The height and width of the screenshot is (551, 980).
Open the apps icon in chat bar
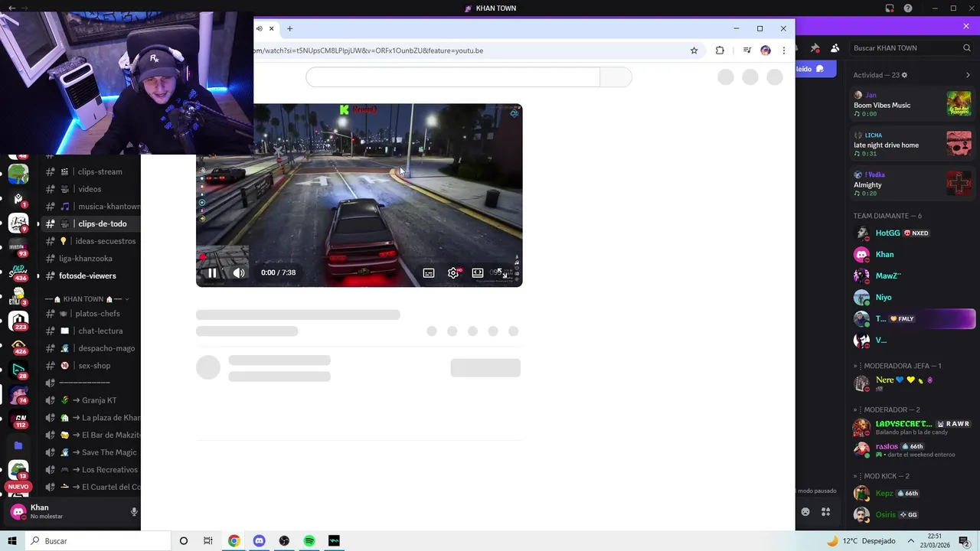[x=825, y=512]
